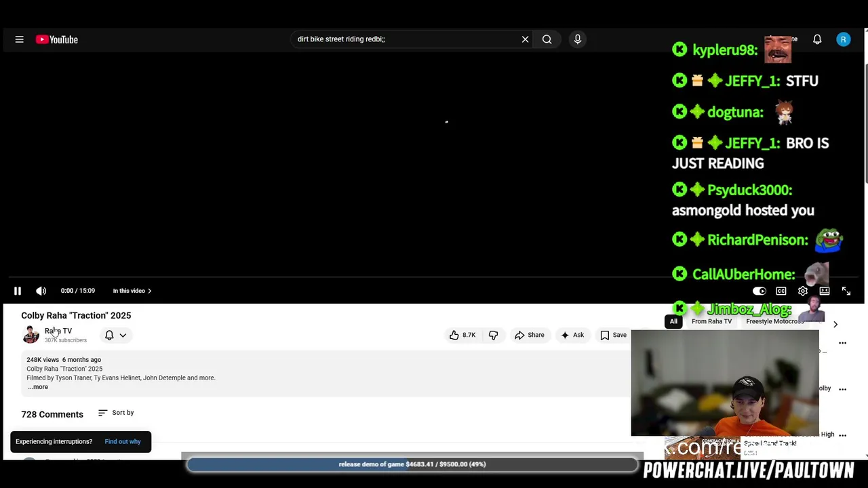Click kypleru98 chat username
The width and height of the screenshot is (868, 488).
coord(725,50)
